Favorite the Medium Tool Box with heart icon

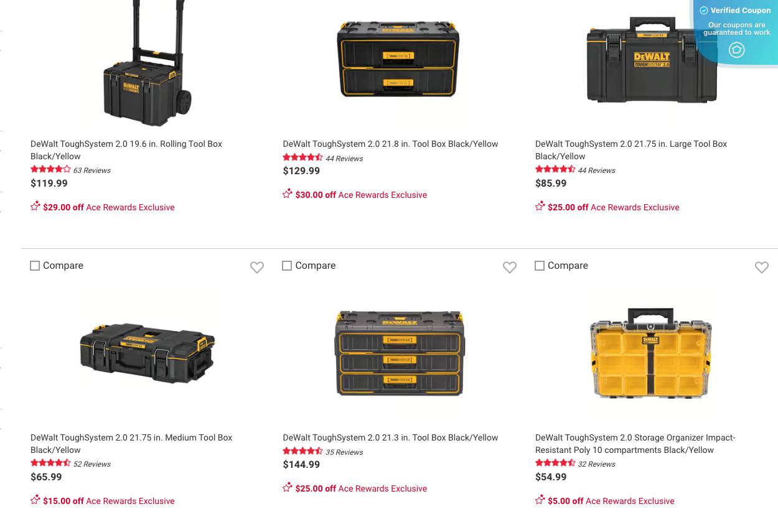(x=257, y=267)
